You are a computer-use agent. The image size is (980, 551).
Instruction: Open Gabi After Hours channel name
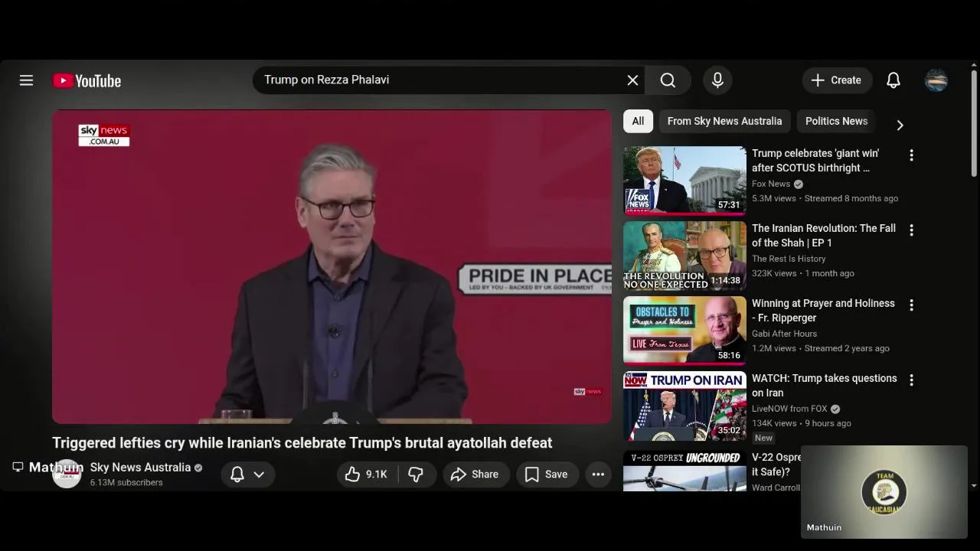[784, 334]
